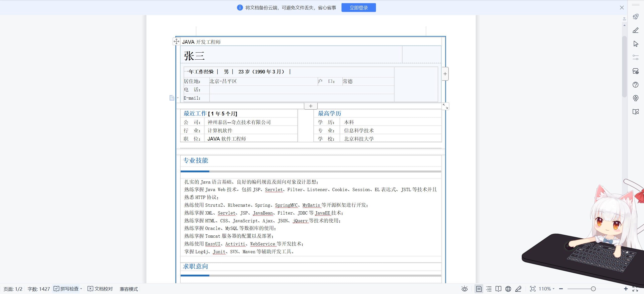This screenshot has width=644, height=294.
Task: Select the page layout view button
Action: [479, 289]
